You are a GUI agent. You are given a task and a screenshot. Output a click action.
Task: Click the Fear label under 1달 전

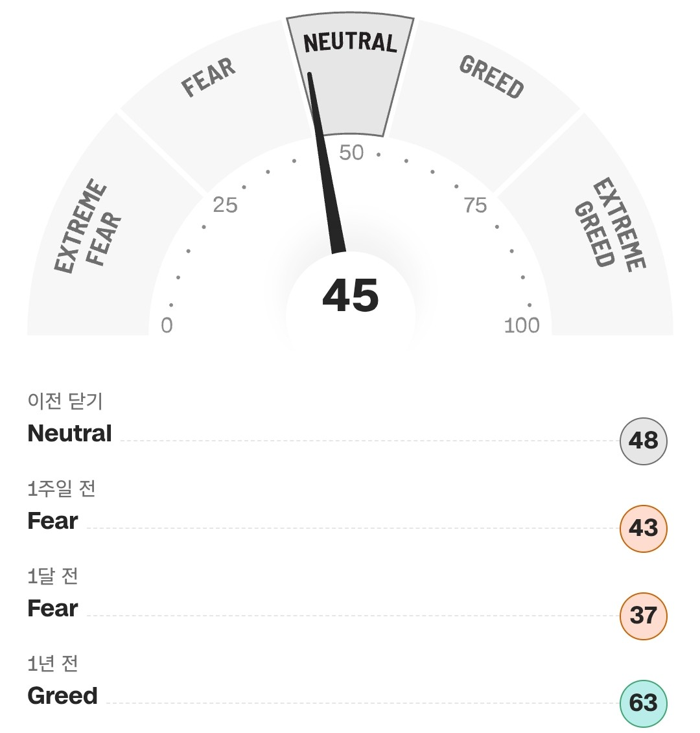pos(53,608)
